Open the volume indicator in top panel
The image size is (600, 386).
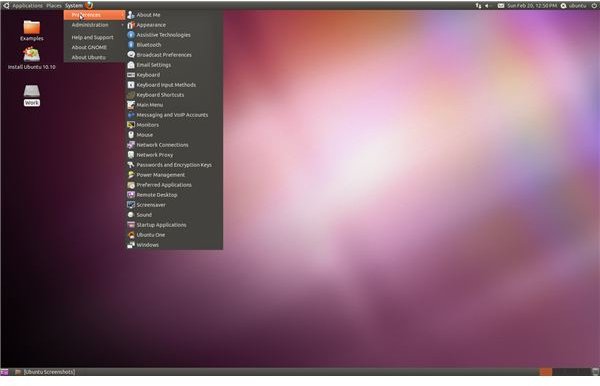[487, 5]
